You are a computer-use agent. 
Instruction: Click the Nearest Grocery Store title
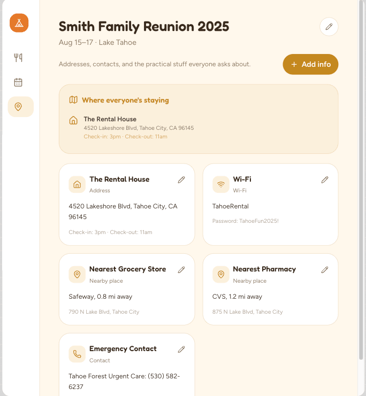click(x=128, y=269)
